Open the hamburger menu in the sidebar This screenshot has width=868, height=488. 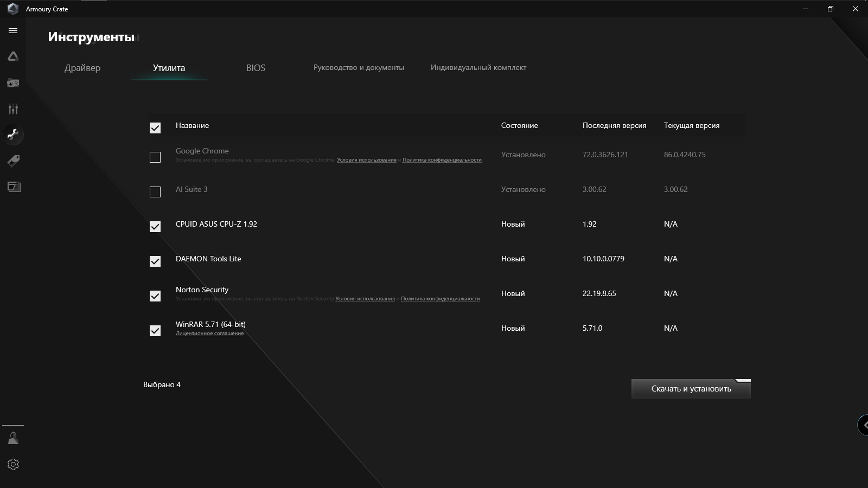[13, 31]
